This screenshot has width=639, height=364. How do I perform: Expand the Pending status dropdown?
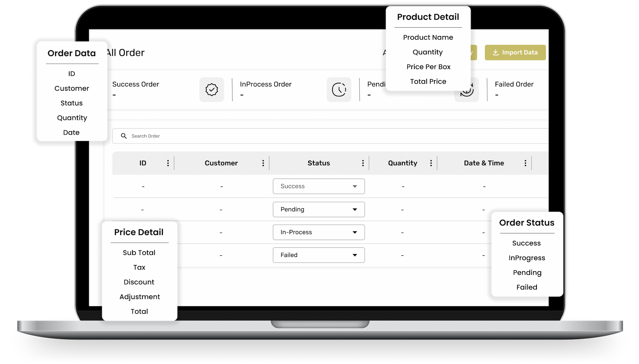[x=355, y=209]
